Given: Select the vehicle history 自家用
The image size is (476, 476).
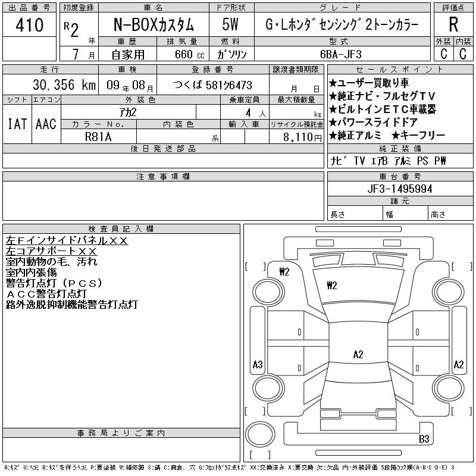Looking at the screenshot, I should tap(128, 55).
